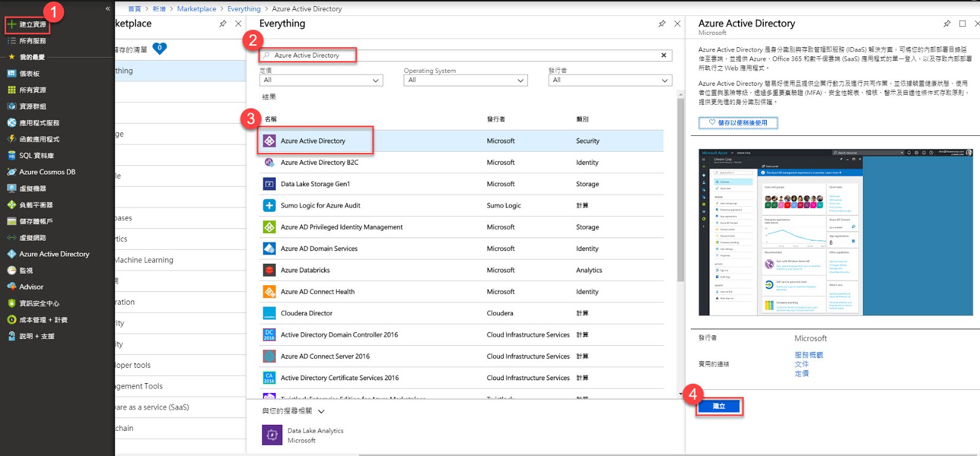Select the 所有資源 grid icon
This screenshot has height=456, width=980.
tap(12, 90)
